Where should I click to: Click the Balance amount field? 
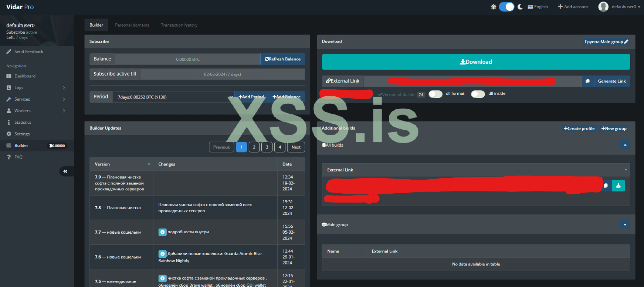tap(188, 59)
